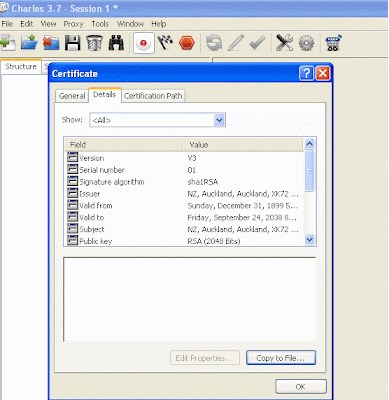Screen dimensions: 389x400
Task: Click the Validate checkmark icon
Action: (x=257, y=43)
